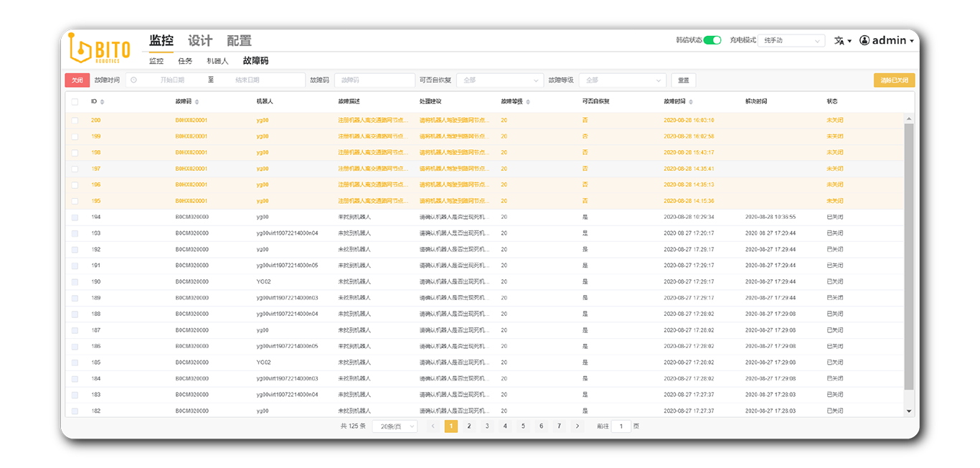
Task: Click the 未找到机器人 description in row 182
Action: pyautogui.click(x=354, y=411)
